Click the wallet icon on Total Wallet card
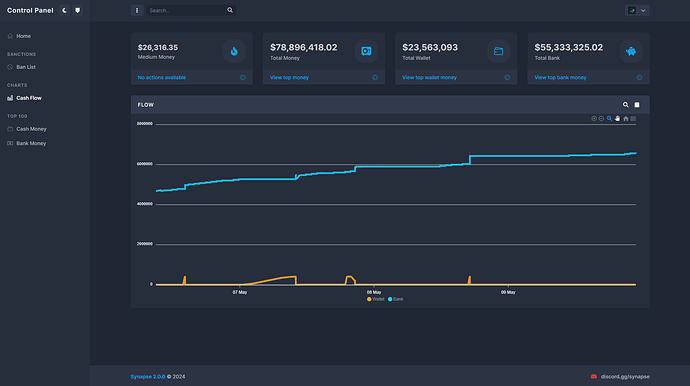The height and width of the screenshot is (386, 690). tap(498, 51)
